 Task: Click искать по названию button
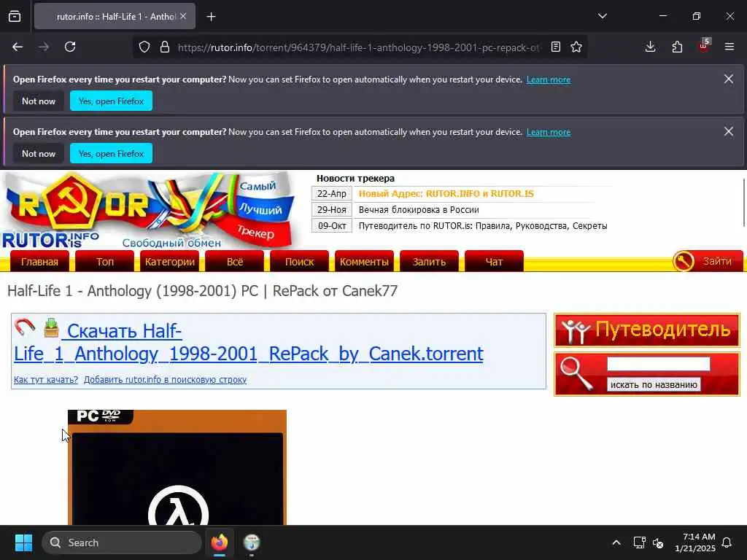(654, 385)
